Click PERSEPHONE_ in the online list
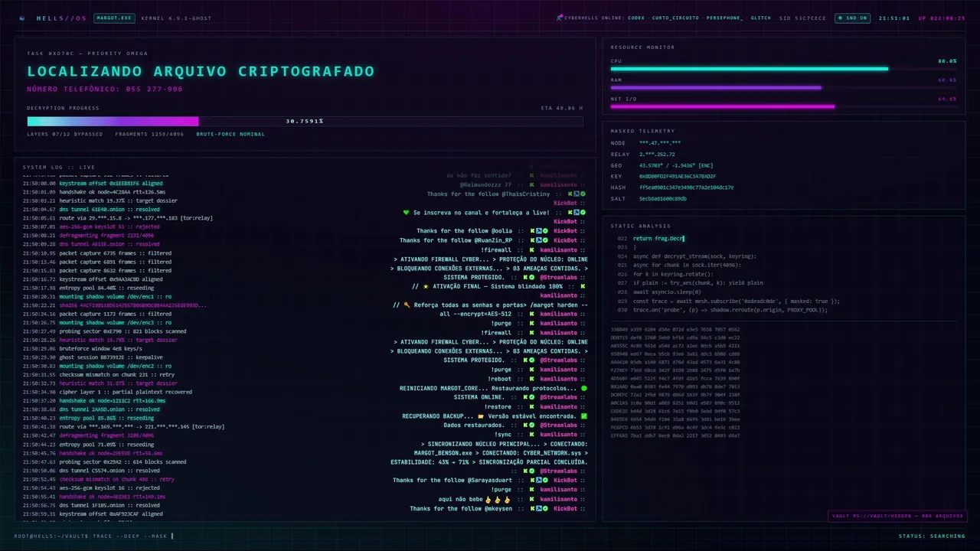980x551 pixels. click(x=724, y=18)
